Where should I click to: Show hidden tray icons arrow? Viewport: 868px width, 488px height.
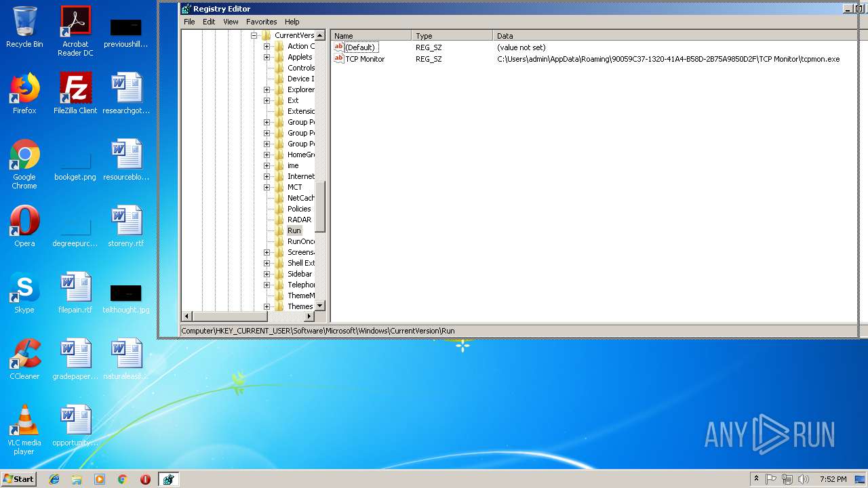point(757,479)
